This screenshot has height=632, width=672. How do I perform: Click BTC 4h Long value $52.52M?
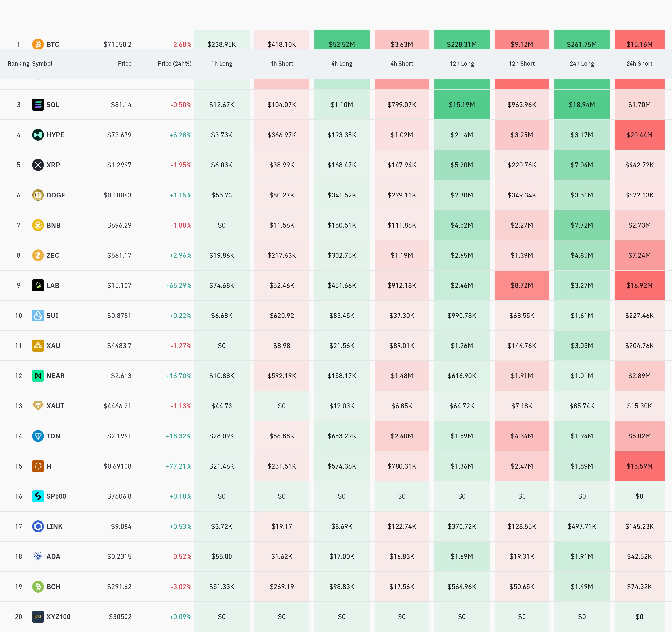(342, 45)
